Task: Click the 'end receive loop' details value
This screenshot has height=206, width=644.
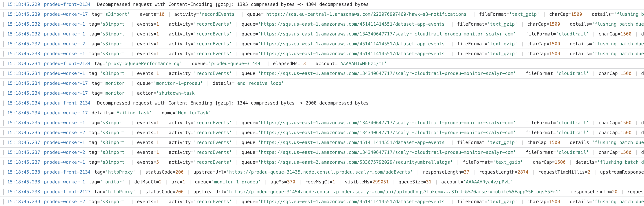Action: click(x=259, y=83)
